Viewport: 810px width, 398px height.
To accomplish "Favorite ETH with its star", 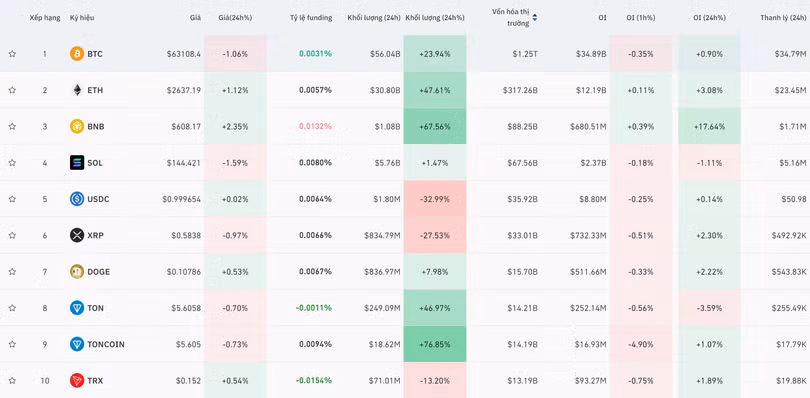I will click(12, 90).
